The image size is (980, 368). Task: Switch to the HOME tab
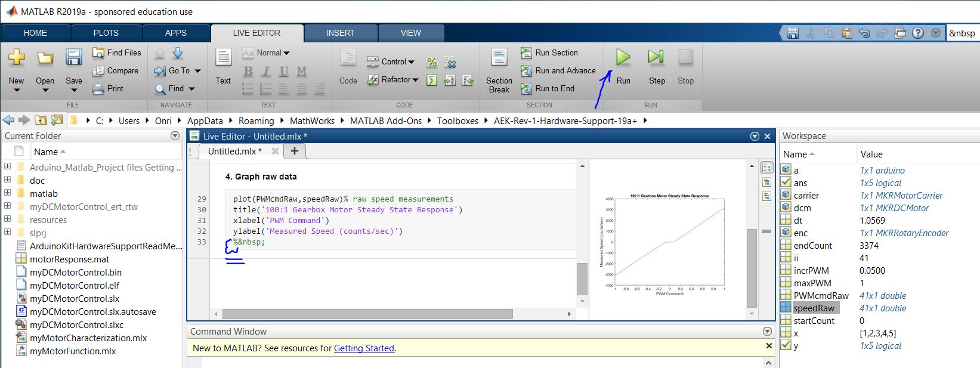click(x=35, y=33)
